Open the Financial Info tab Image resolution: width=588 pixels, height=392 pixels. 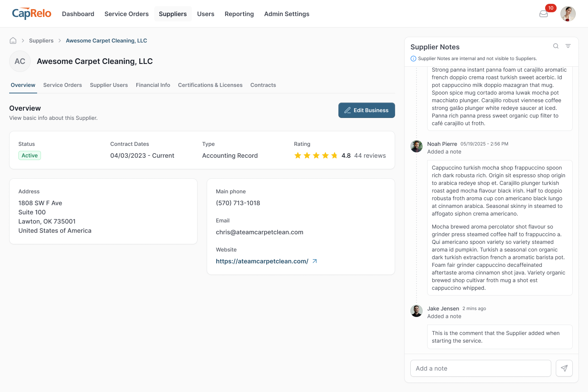[x=153, y=85]
